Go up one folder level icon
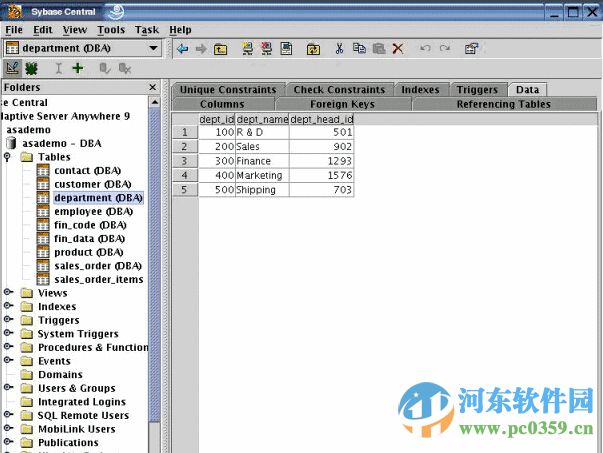This screenshot has width=603, height=453. pyautogui.click(x=220, y=49)
